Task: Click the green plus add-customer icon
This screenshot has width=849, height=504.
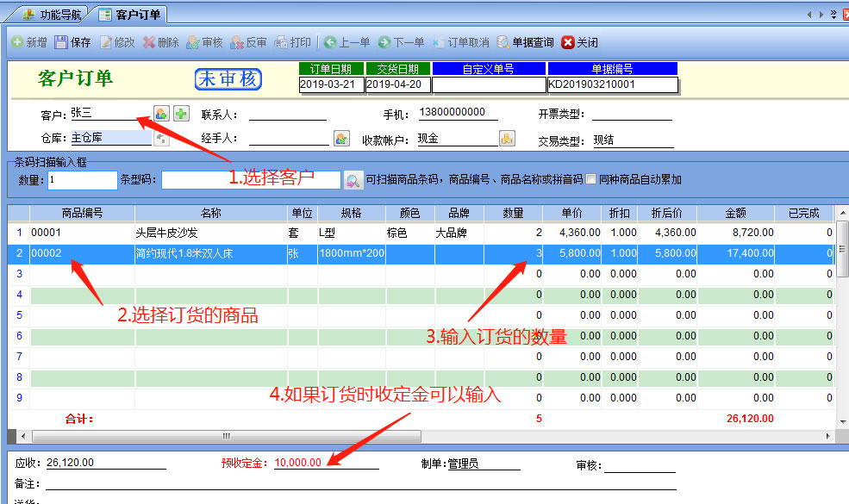Action: [x=181, y=113]
